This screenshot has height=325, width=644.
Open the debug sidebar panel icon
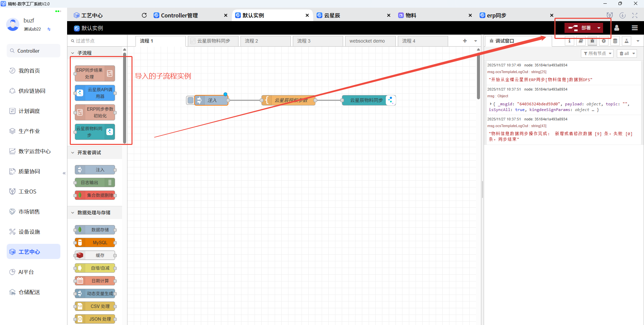[592, 41]
